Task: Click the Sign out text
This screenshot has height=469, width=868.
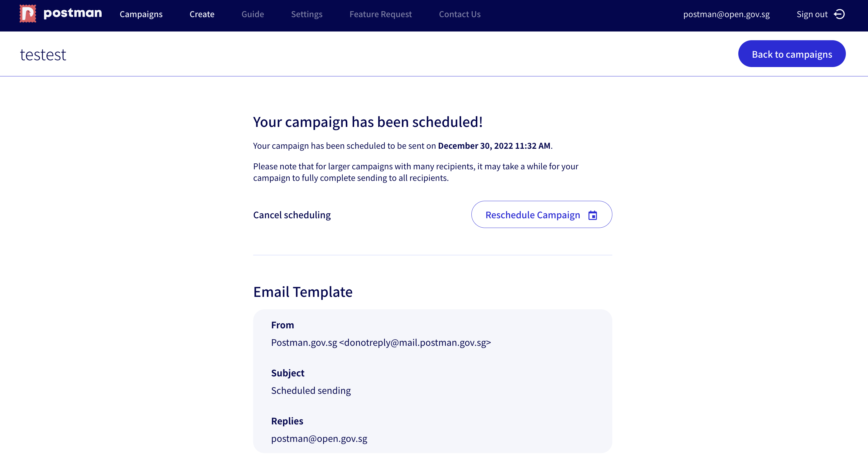Action: click(812, 14)
